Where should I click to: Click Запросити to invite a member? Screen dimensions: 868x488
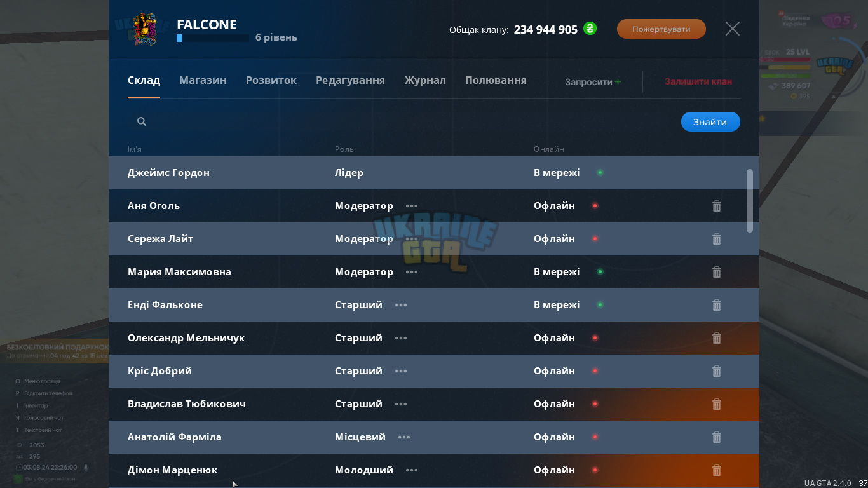click(x=588, y=82)
